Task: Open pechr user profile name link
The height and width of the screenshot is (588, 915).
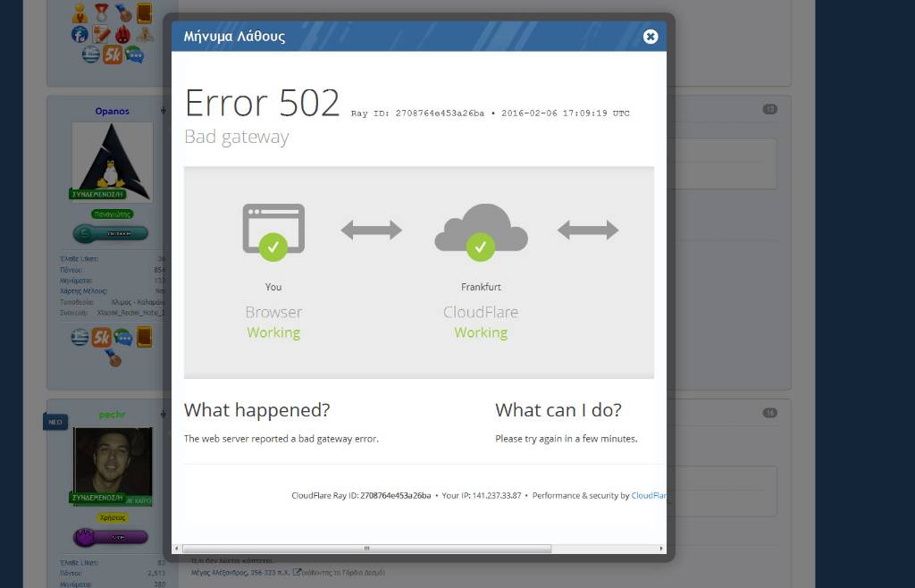Action: point(112,415)
